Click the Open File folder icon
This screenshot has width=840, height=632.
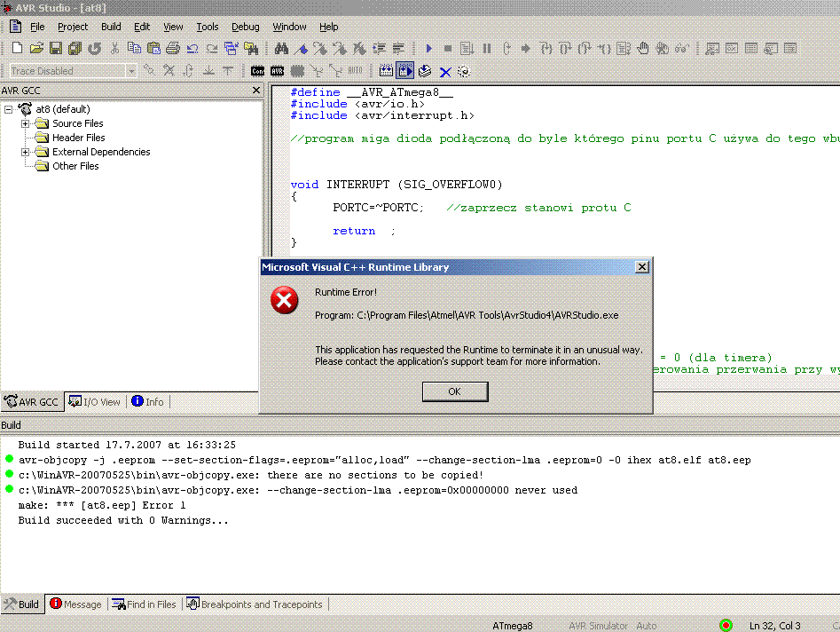[x=36, y=48]
